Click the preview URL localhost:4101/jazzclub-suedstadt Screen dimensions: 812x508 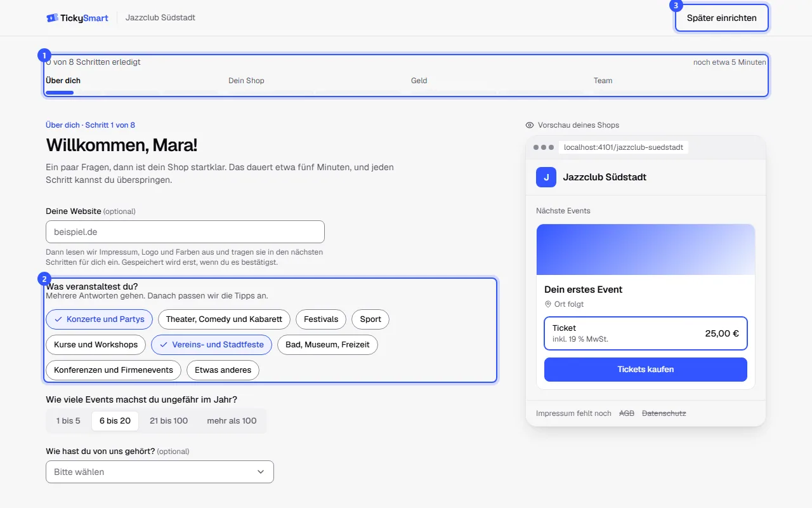[624, 147]
